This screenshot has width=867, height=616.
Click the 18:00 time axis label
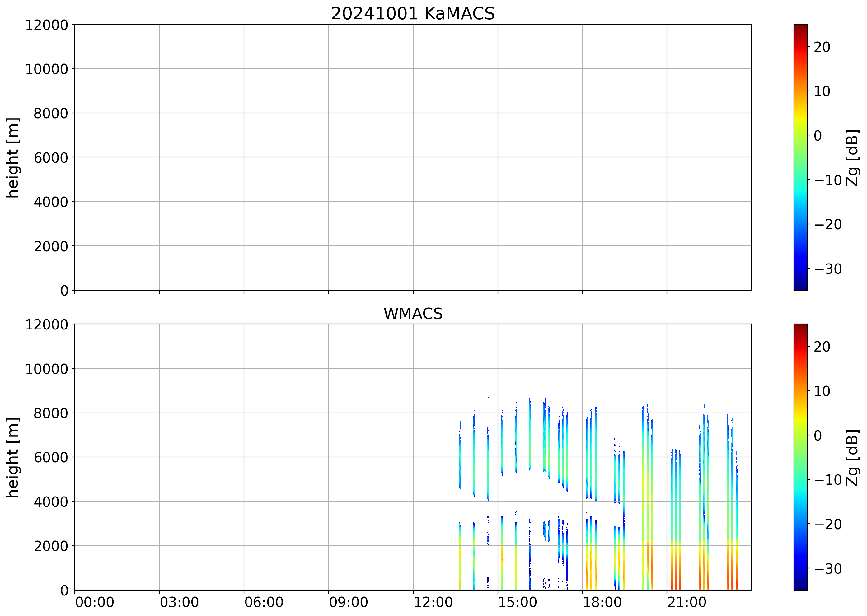602,602
